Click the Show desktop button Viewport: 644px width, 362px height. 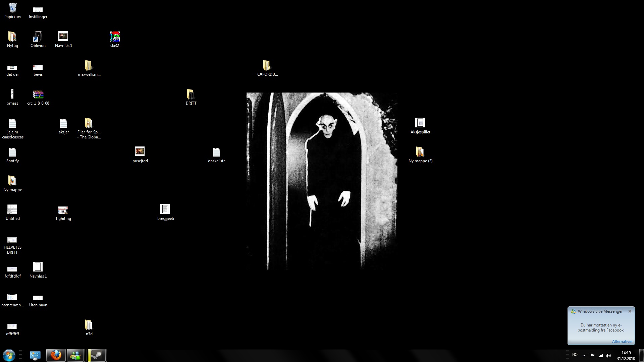(641, 355)
